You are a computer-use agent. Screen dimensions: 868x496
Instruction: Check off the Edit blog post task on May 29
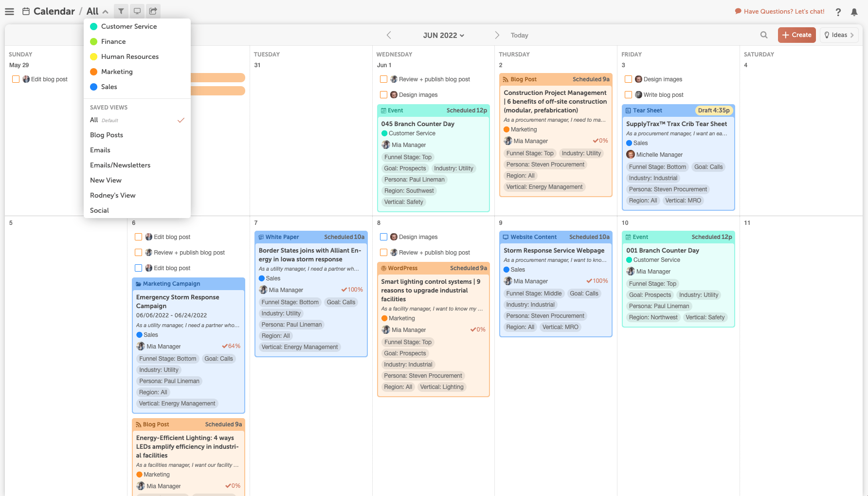(x=16, y=78)
